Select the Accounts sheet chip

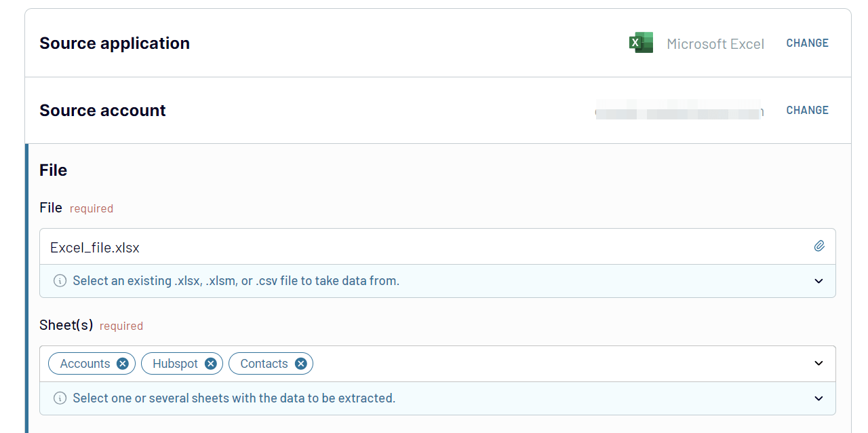85,364
